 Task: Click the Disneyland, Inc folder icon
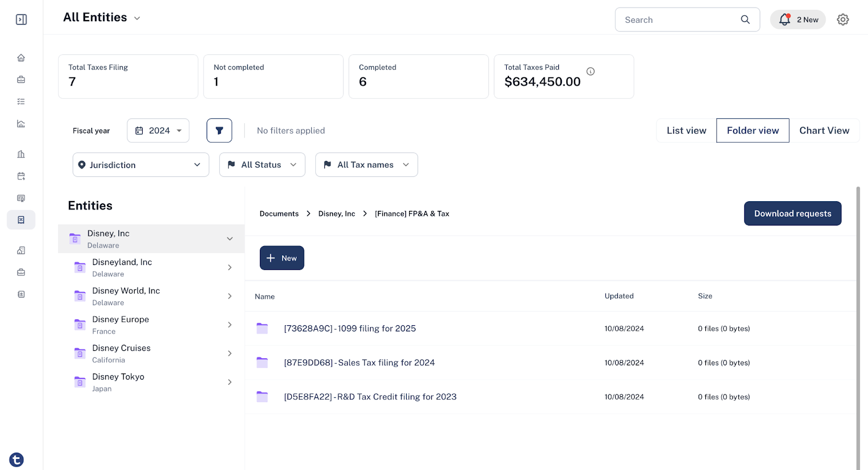(80, 267)
